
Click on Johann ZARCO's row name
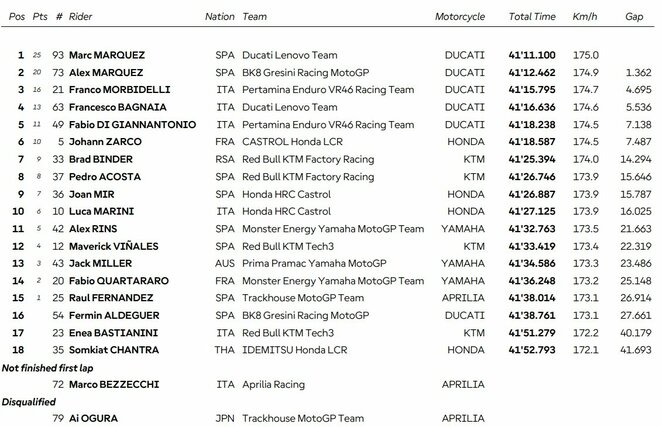[x=101, y=143]
